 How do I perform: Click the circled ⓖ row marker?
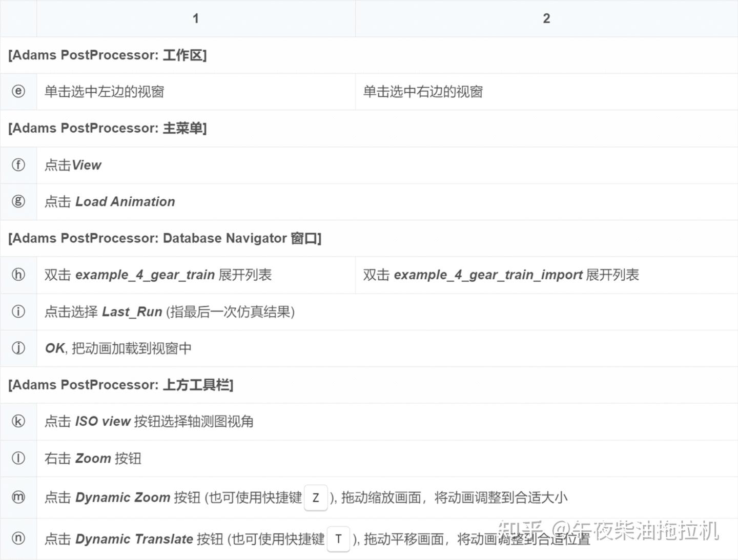click(18, 201)
